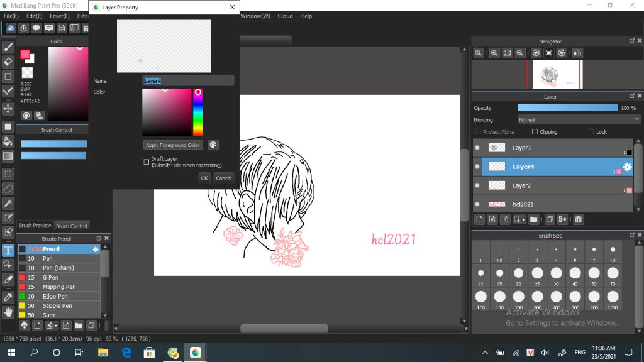
Task: Add a new layer in Layer panel
Action: point(479,219)
